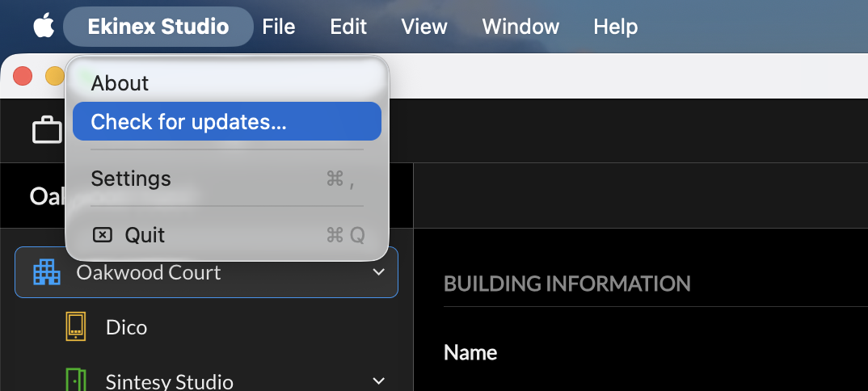Expand the Sintesy Studio chevron
This screenshot has width=868, height=391.
(x=379, y=380)
